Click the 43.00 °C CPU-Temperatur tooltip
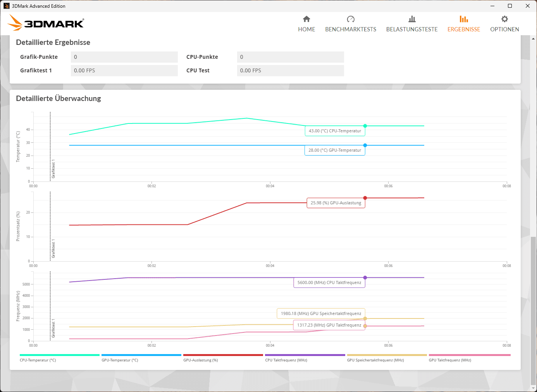The image size is (537, 392). [x=335, y=131]
